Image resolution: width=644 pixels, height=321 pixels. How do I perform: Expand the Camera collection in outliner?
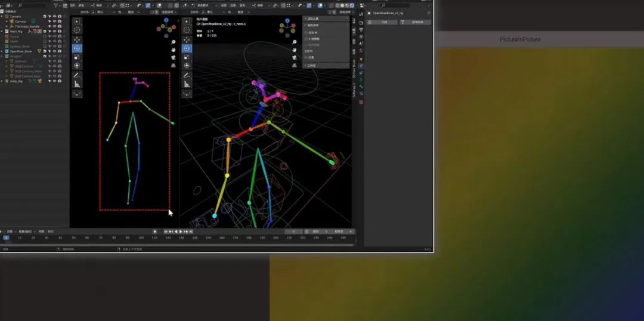(x=2, y=17)
